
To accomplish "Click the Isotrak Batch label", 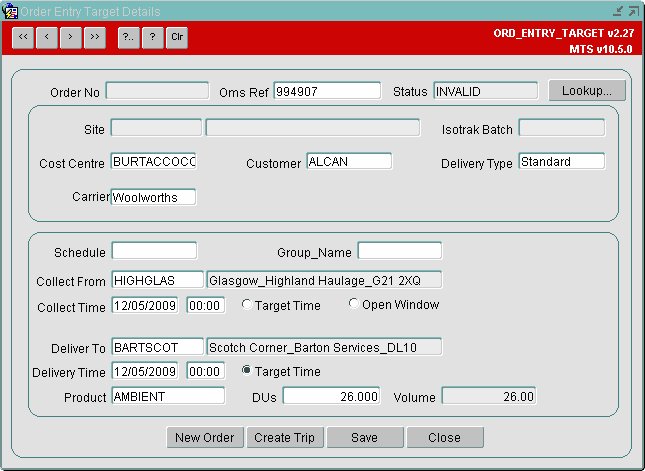I will point(477,130).
